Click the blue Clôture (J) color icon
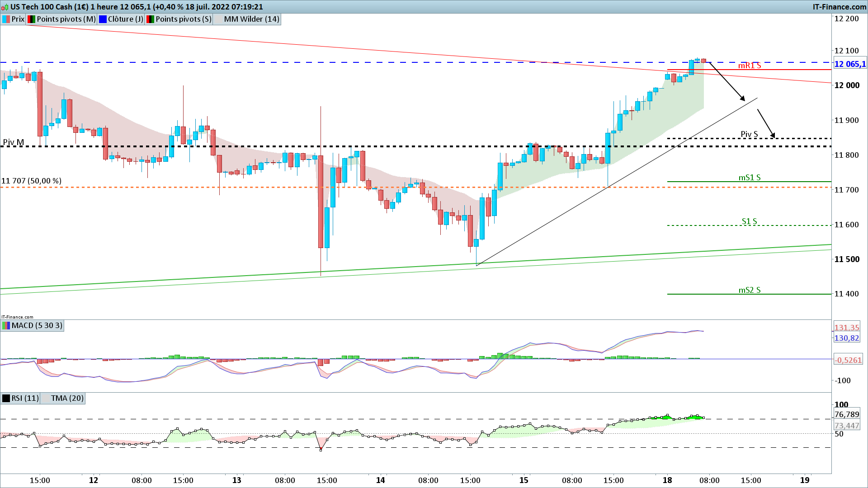The height and width of the screenshot is (488, 868). click(103, 19)
